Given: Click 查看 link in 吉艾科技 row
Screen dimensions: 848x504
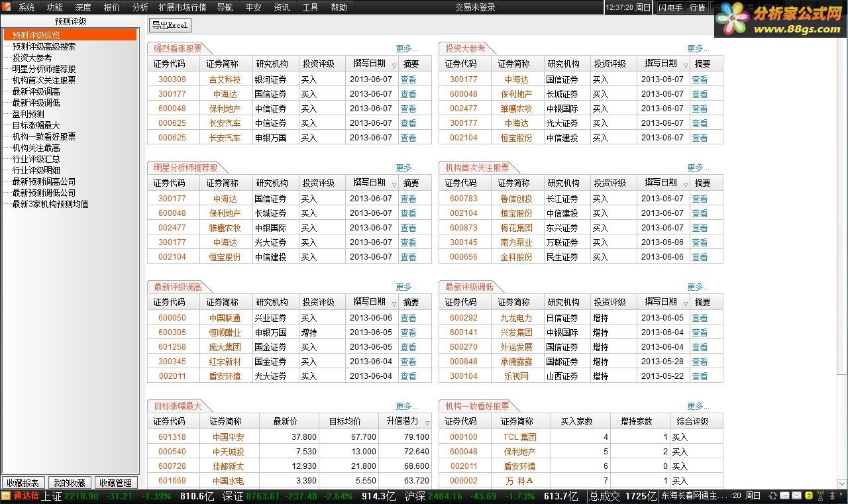Looking at the screenshot, I should point(409,79).
